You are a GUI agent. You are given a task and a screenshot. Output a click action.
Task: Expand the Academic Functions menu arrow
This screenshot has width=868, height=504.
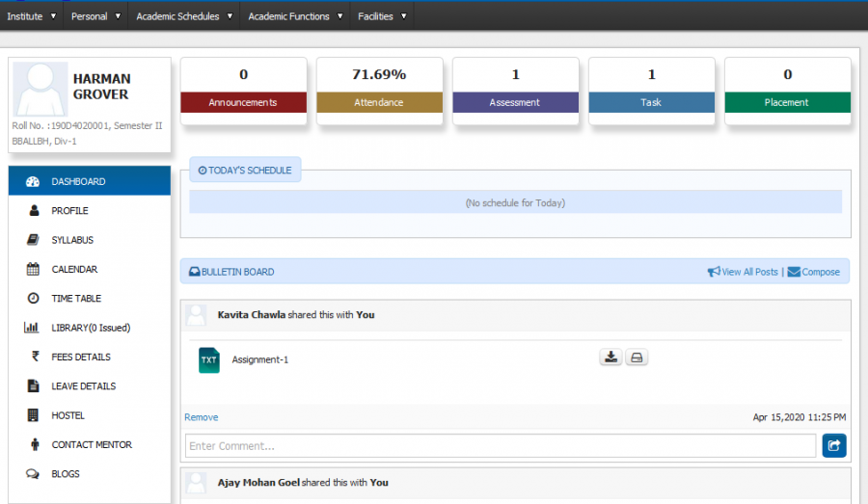339,16
